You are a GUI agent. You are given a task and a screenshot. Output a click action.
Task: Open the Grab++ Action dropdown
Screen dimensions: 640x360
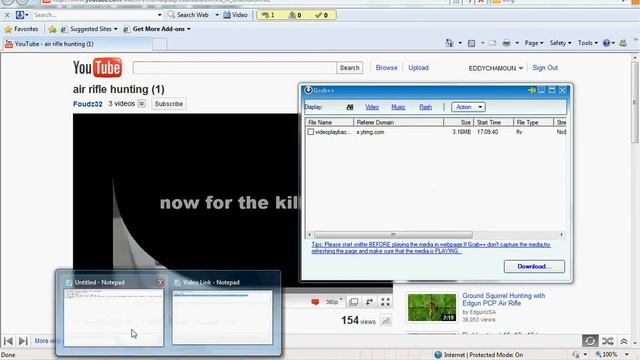[468, 107]
